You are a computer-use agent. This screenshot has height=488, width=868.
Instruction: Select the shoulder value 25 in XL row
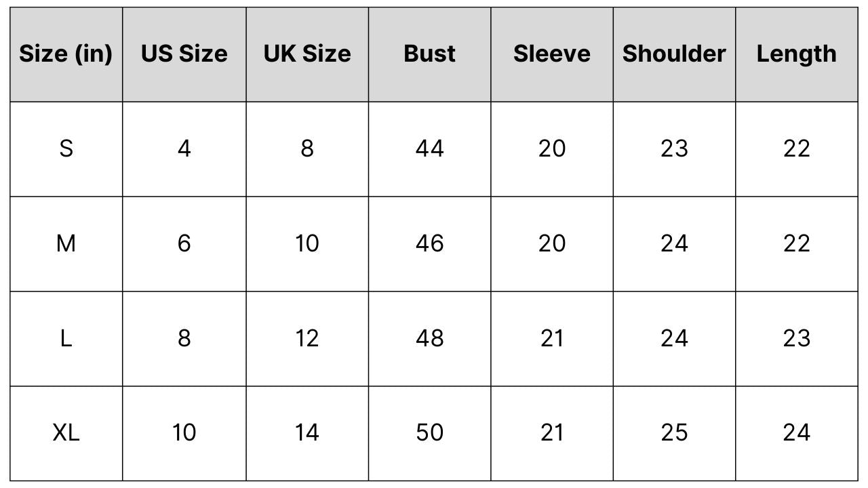click(674, 432)
